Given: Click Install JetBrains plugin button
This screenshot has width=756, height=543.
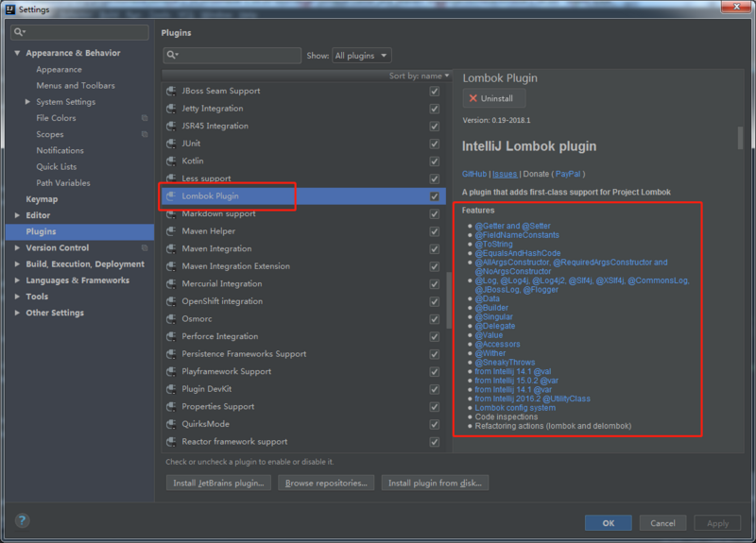Looking at the screenshot, I should pyautogui.click(x=218, y=483).
